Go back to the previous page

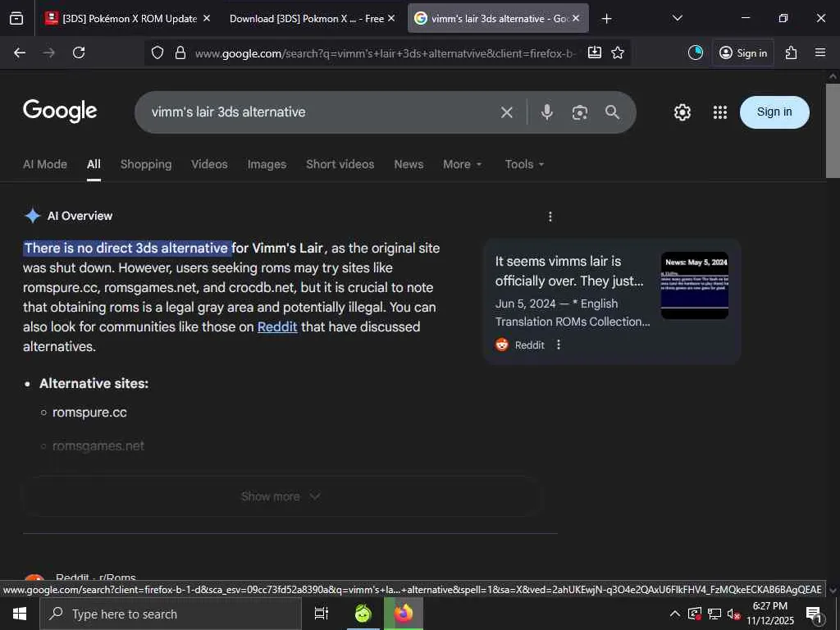point(20,52)
